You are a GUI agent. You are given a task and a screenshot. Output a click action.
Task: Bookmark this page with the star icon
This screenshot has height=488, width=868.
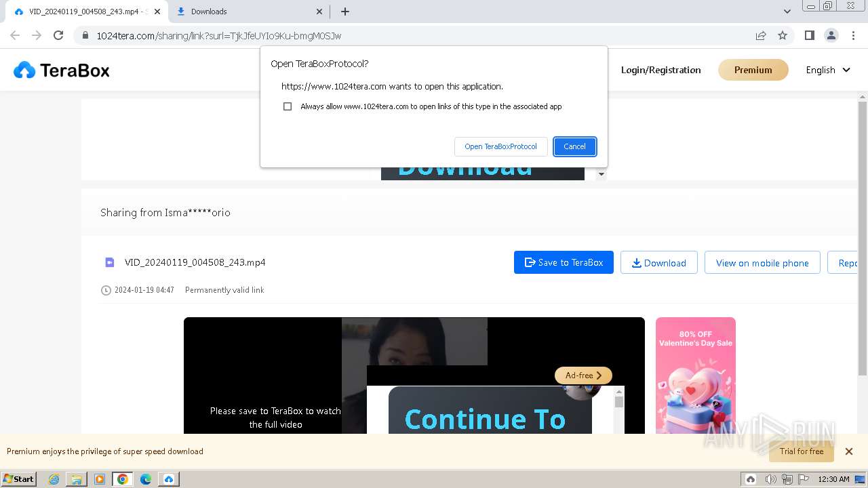coord(783,35)
